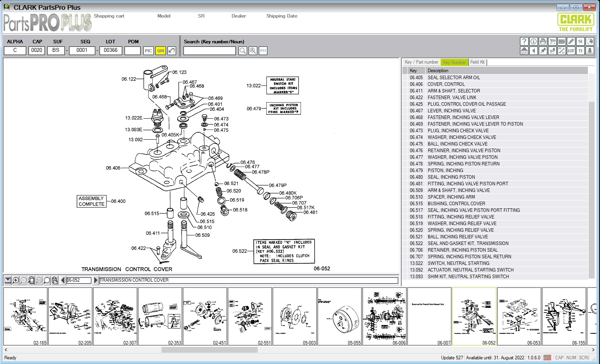Click the SUF field showing BS
The image size is (600, 364).
coord(56,50)
